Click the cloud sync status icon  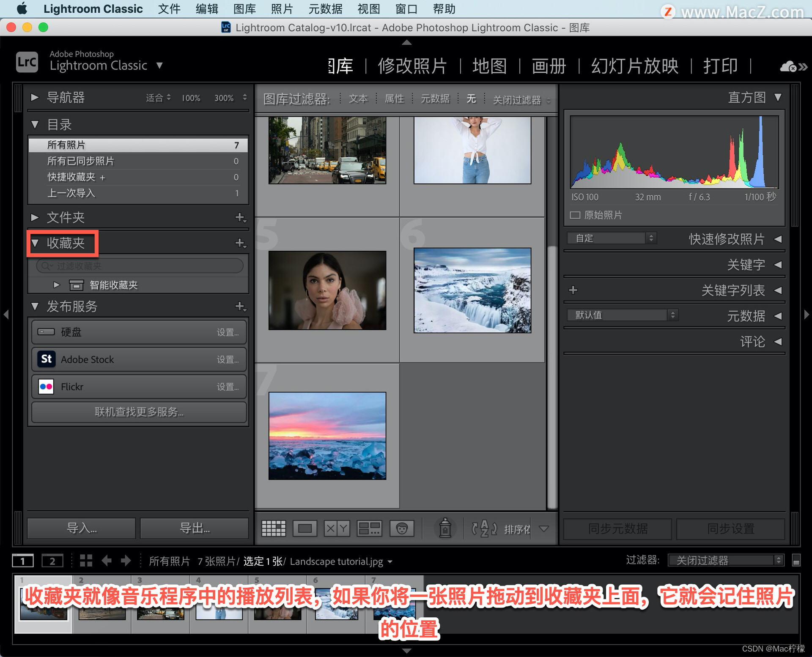(788, 66)
